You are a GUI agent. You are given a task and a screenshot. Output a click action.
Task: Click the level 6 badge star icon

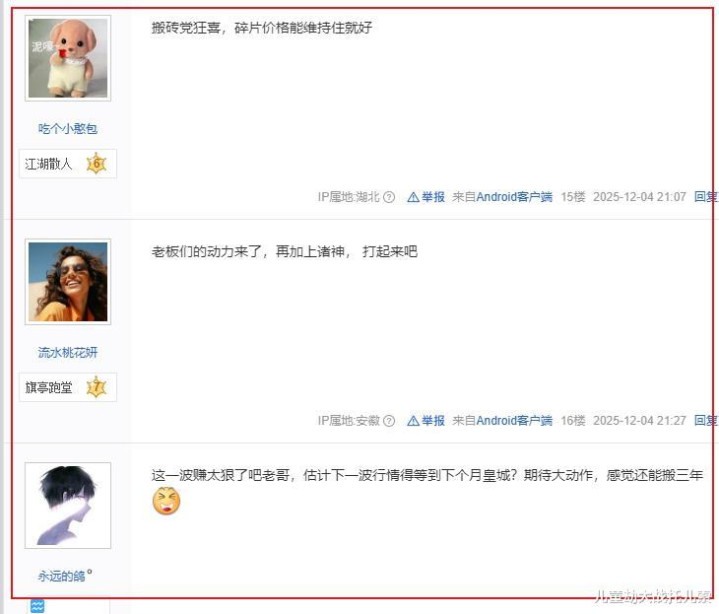click(x=96, y=163)
